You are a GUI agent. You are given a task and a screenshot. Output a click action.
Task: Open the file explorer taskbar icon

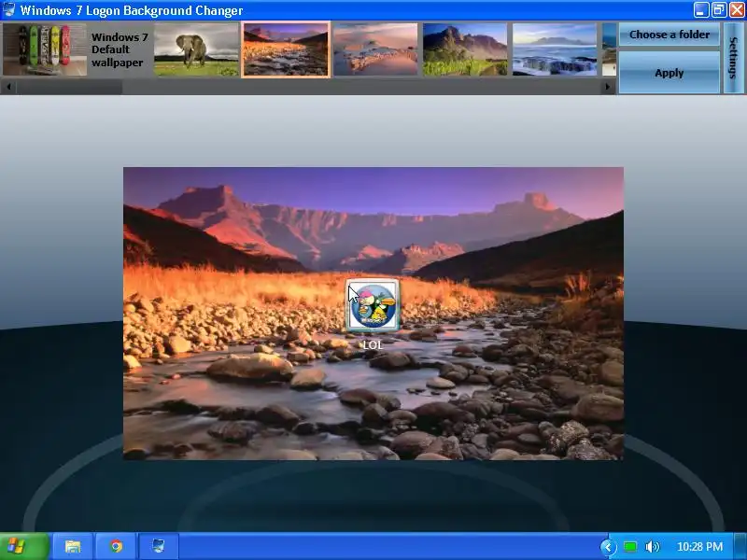click(x=73, y=546)
